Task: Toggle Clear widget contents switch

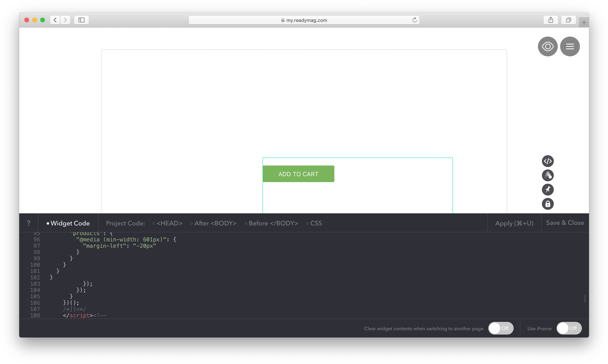Action: [501, 328]
